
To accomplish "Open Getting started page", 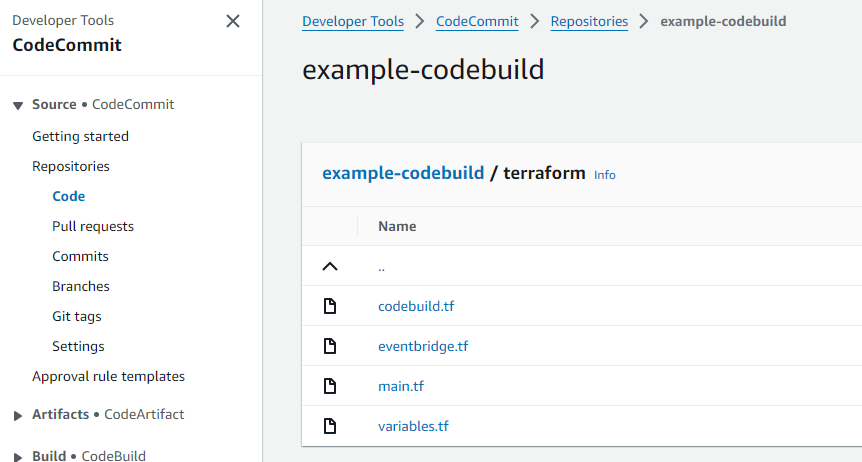I will [80, 136].
